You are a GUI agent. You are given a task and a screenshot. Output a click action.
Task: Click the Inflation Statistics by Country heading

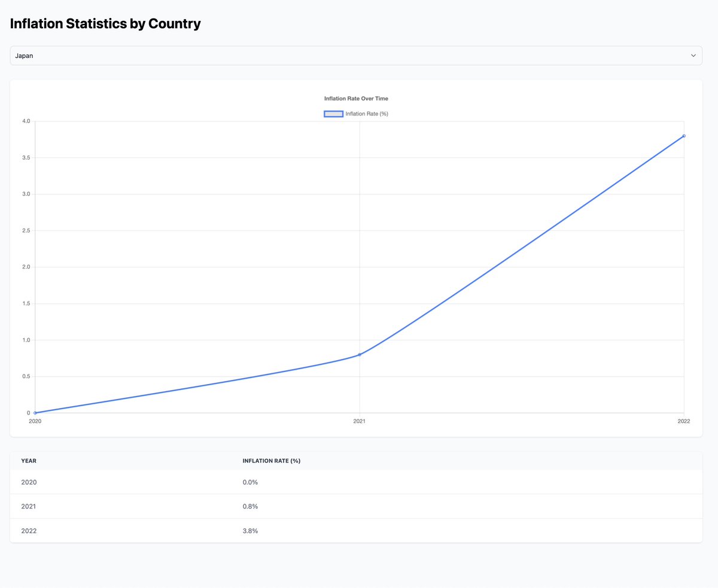pos(105,24)
